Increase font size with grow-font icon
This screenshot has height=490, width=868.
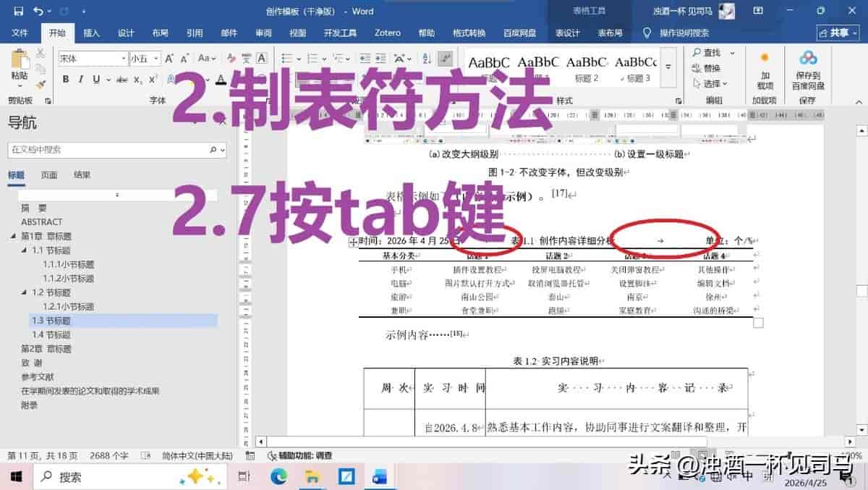click(169, 59)
